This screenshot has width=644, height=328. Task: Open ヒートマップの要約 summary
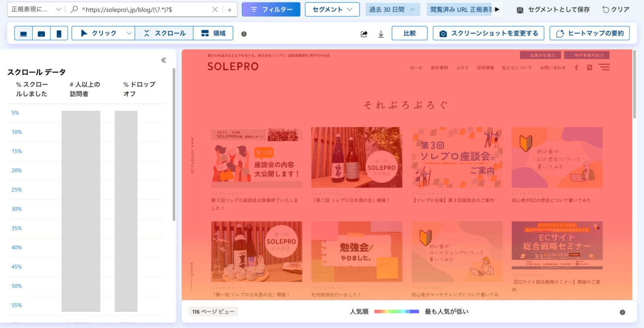point(589,33)
